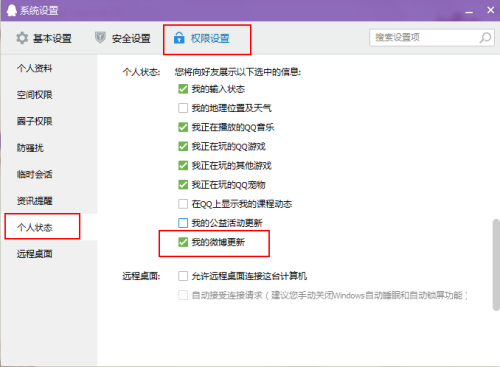This screenshot has width=500, height=367.
Task: Click the 系统设置 window title text
Action: click(x=39, y=11)
